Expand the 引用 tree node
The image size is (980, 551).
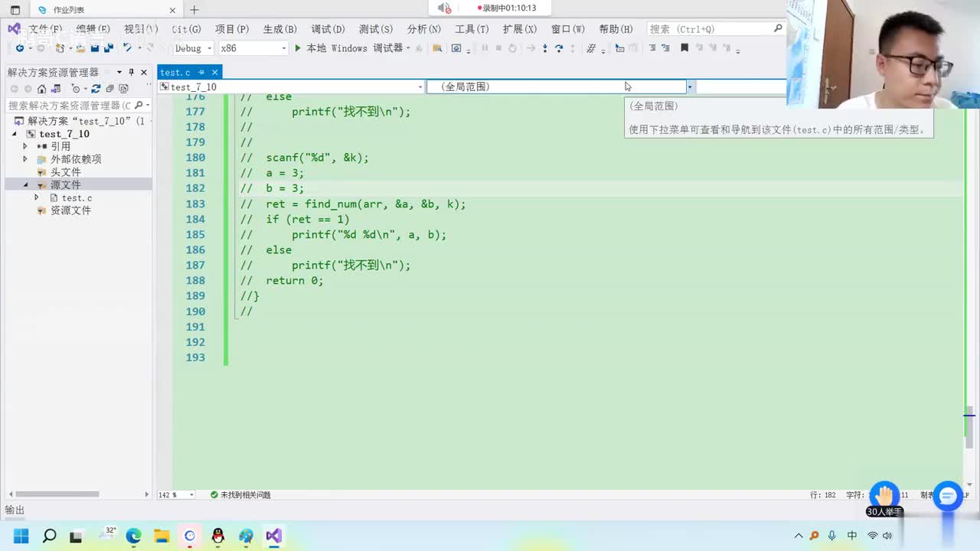[x=25, y=146]
